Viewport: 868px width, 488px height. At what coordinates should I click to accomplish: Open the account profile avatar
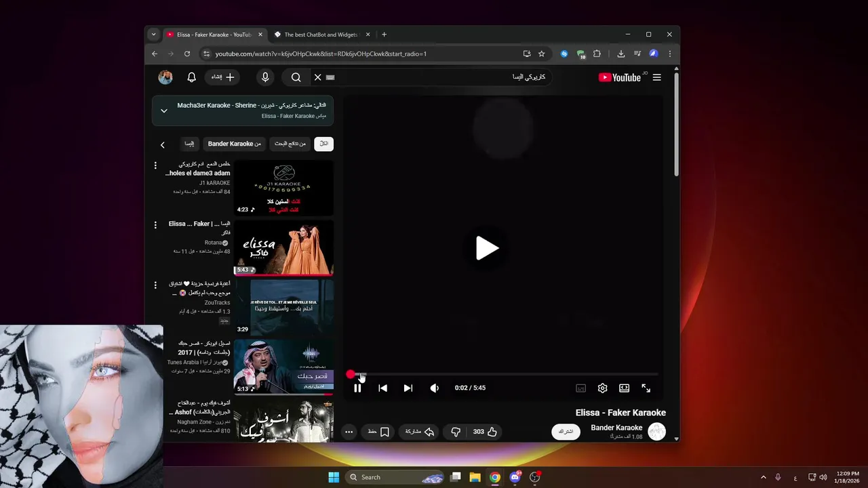click(165, 77)
